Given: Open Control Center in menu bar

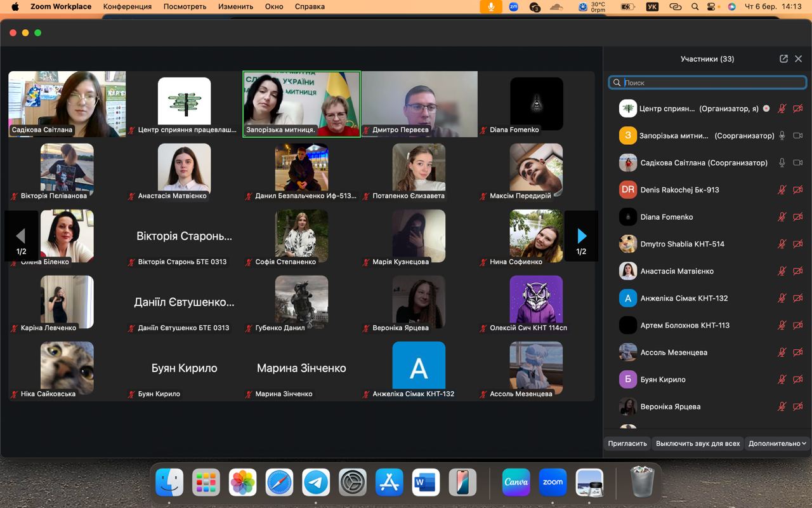Looking at the screenshot, I should (x=712, y=6).
